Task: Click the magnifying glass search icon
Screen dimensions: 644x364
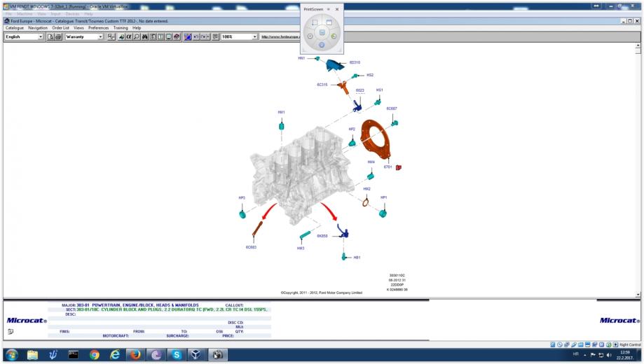Action: tap(137, 37)
